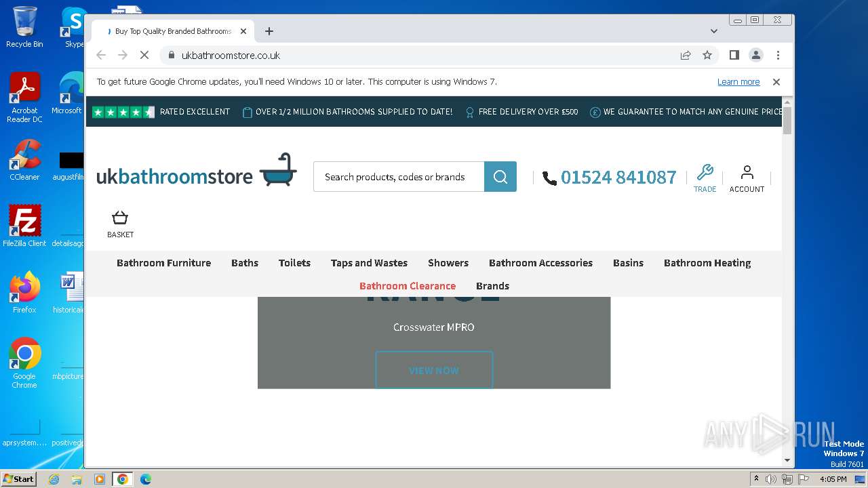Open Internet Explorer in taskbar
The image size is (868, 488).
click(54, 479)
